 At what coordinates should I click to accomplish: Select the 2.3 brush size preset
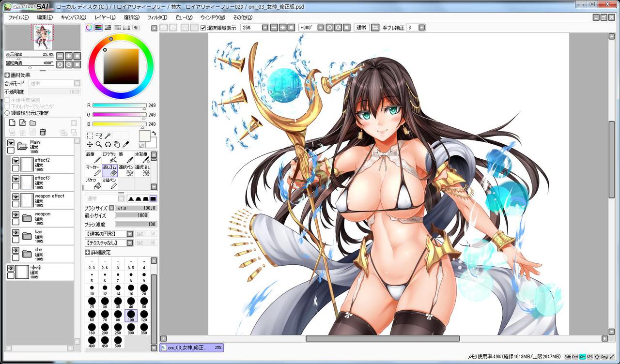(92, 264)
